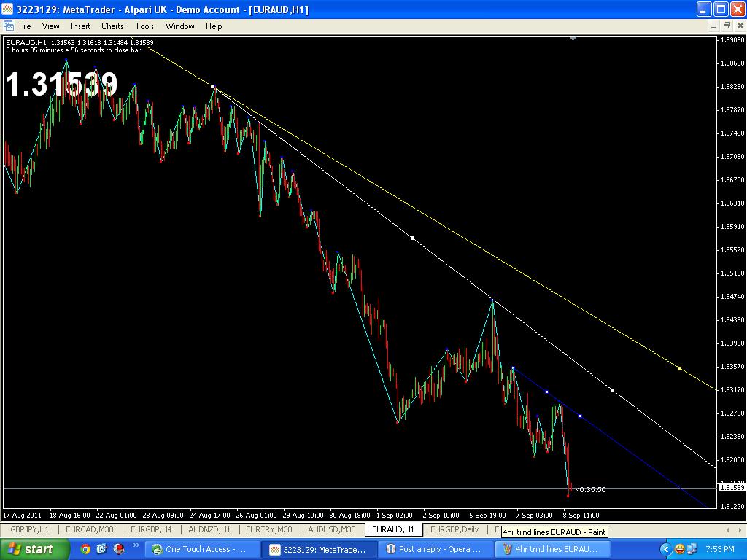
Task: Click the third quick launch icon
Action: (x=119, y=549)
